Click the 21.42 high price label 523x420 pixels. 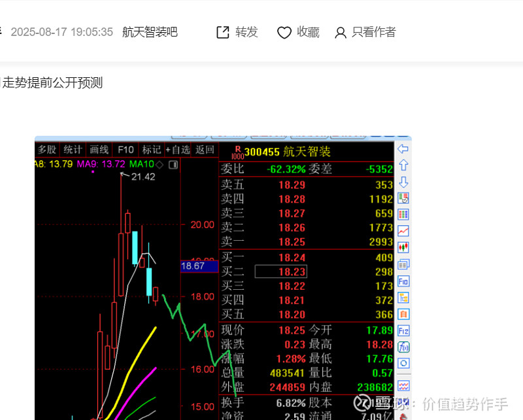[143, 177]
